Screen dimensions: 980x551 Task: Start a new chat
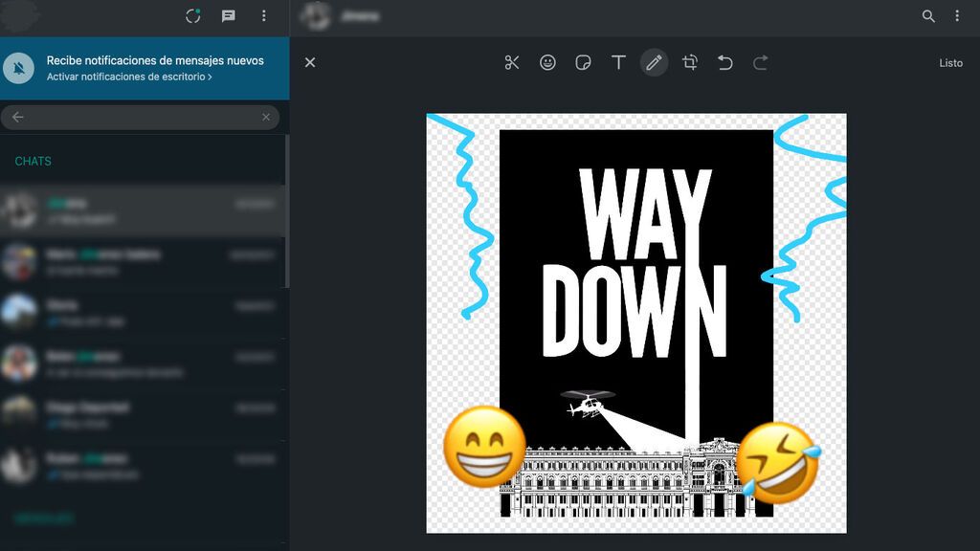coord(229,16)
